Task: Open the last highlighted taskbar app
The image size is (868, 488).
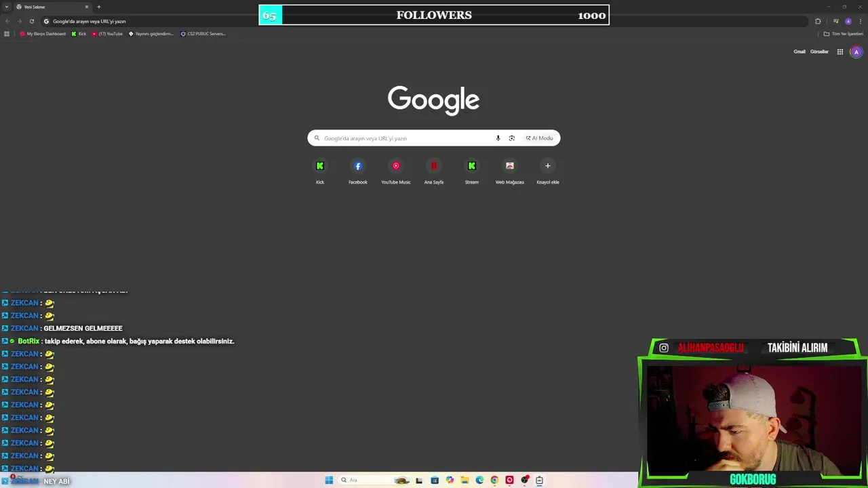Action: (539, 480)
